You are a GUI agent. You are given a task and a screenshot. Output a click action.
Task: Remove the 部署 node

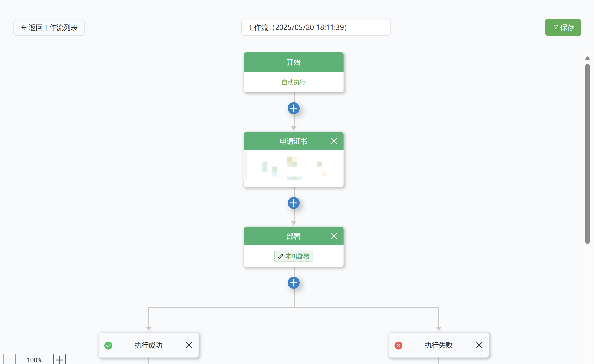[x=334, y=236]
